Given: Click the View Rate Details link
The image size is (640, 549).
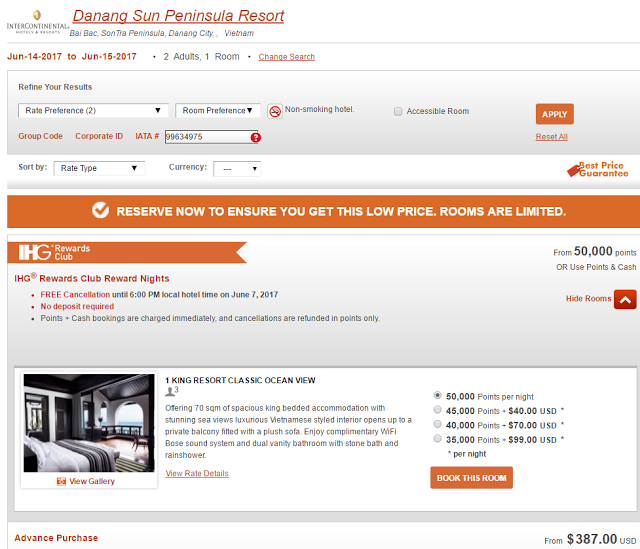Looking at the screenshot, I should [x=197, y=473].
